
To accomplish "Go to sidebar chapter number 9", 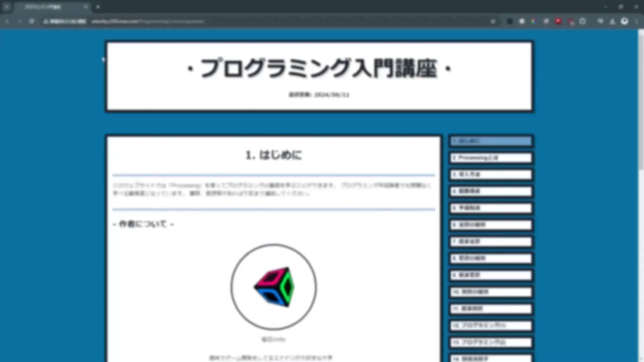I will tap(491, 275).
